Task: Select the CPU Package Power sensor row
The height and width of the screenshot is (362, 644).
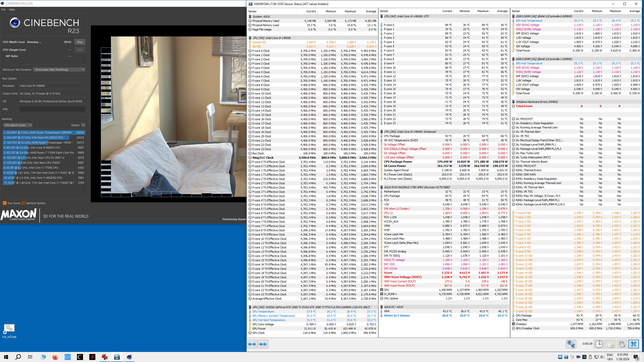Action: tap(444, 162)
